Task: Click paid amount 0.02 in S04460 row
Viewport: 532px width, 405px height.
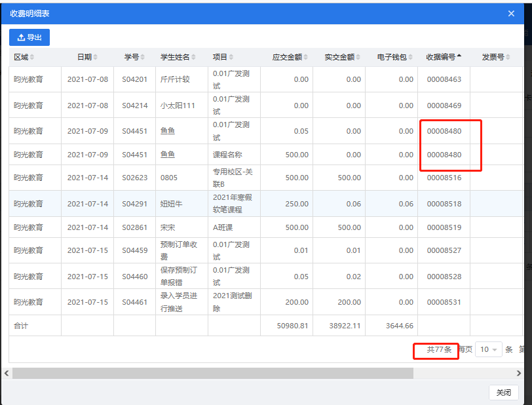Action: (x=354, y=277)
